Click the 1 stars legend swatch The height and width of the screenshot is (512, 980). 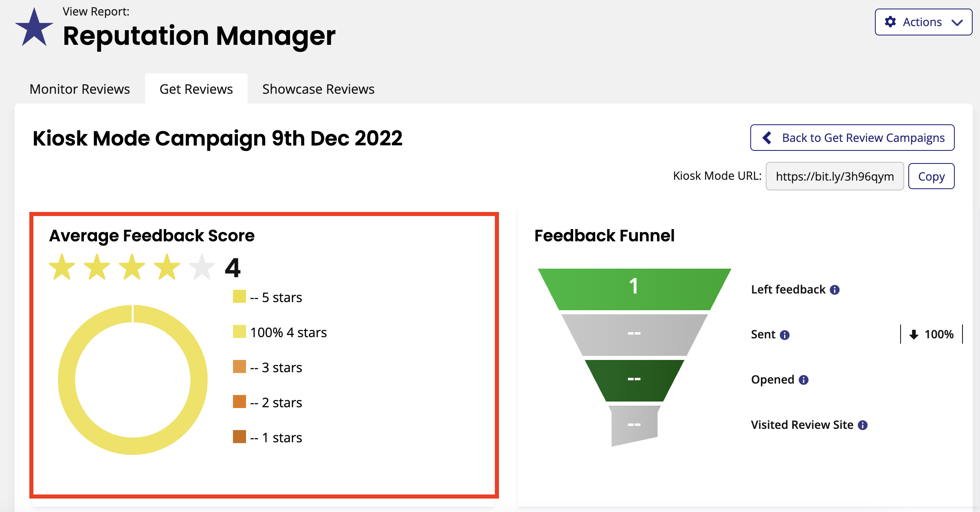click(240, 437)
